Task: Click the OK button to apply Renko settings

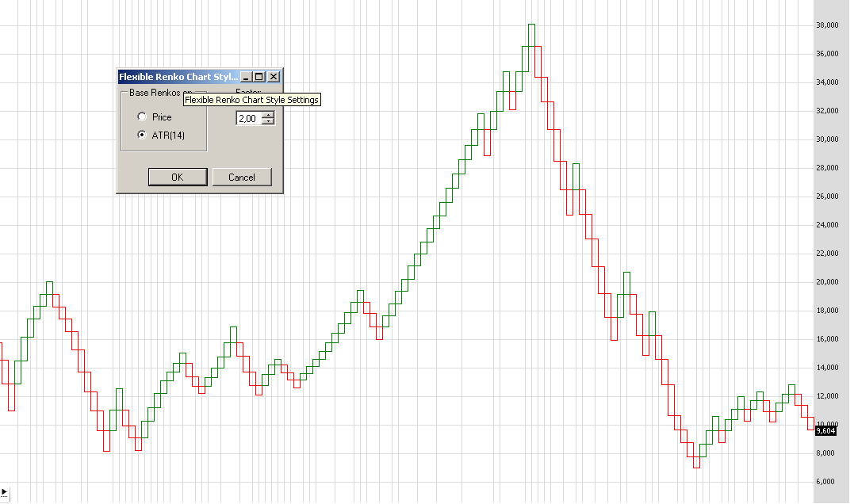Action: [177, 177]
